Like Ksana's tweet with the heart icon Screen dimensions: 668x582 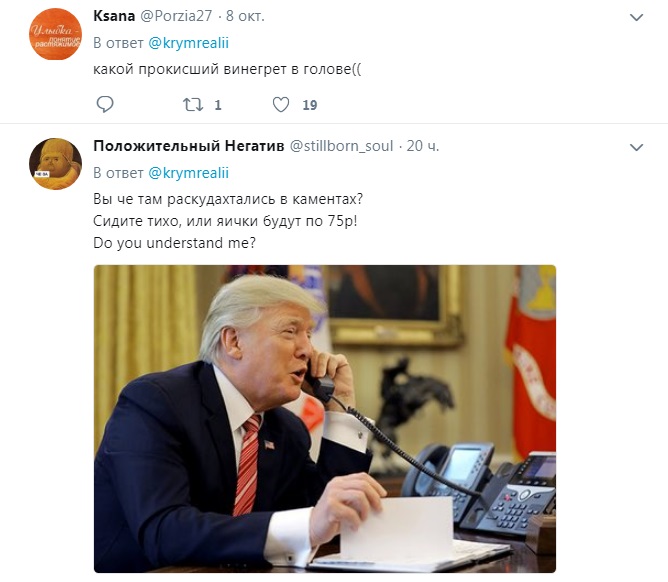click(x=281, y=104)
